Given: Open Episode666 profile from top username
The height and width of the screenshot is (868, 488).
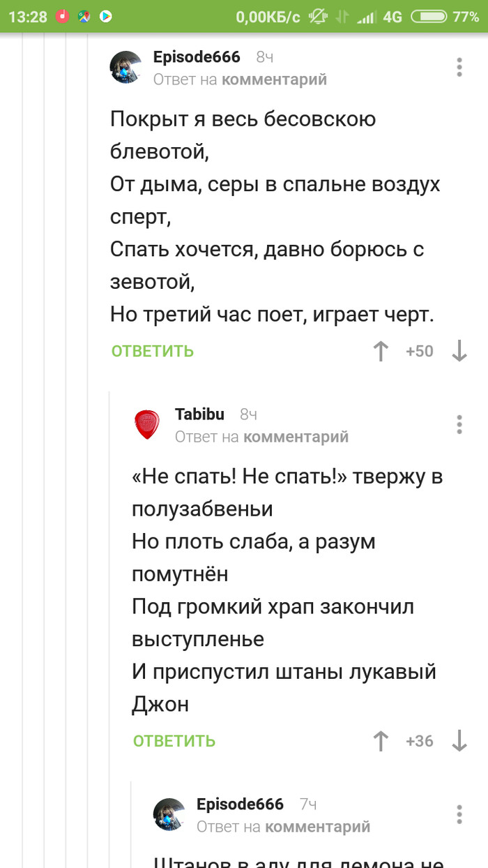Looking at the screenshot, I should [x=197, y=57].
